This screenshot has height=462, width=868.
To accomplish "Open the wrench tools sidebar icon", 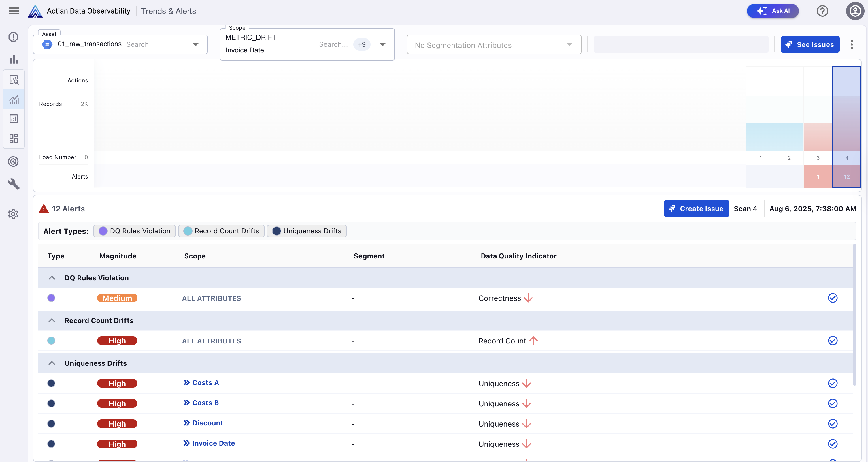I will click(x=14, y=184).
